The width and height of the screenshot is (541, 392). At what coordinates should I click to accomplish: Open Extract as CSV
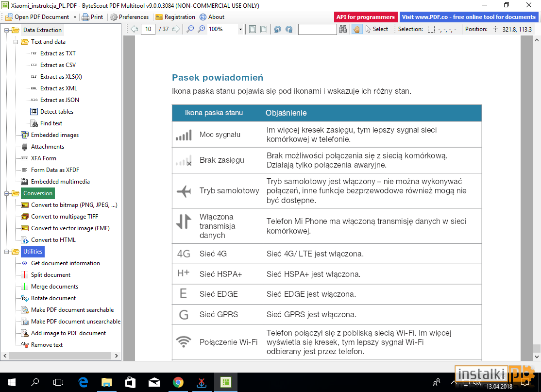pos(58,65)
